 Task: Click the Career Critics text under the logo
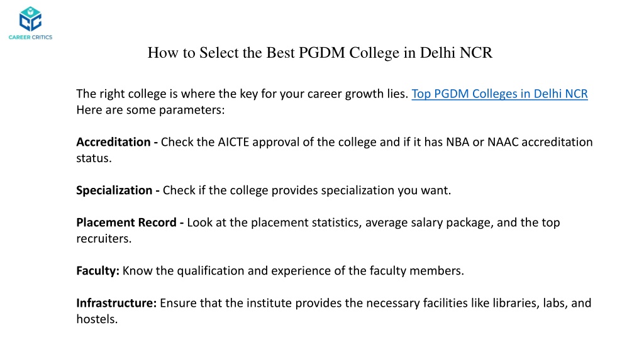(x=30, y=37)
